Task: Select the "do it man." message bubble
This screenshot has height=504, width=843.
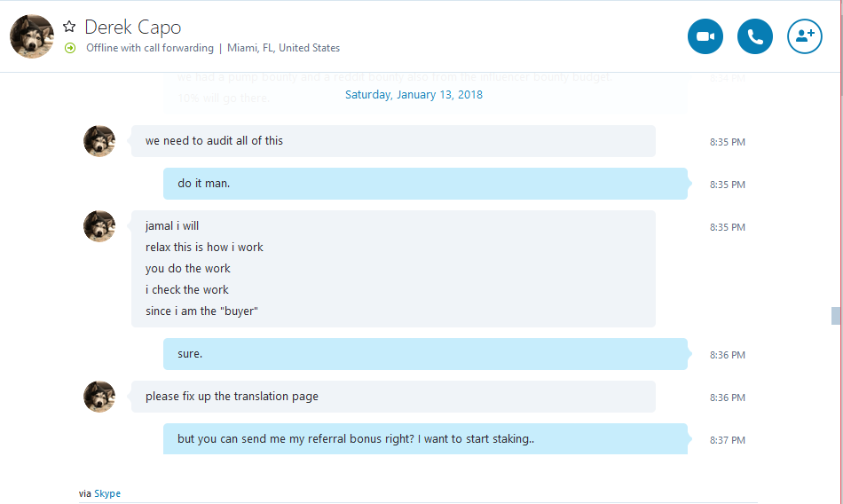Action: coord(425,184)
